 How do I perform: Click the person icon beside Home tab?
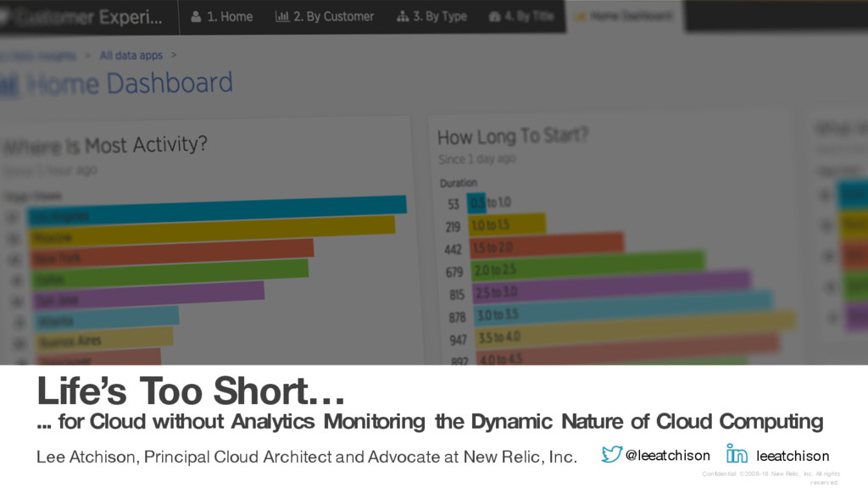click(196, 17)
